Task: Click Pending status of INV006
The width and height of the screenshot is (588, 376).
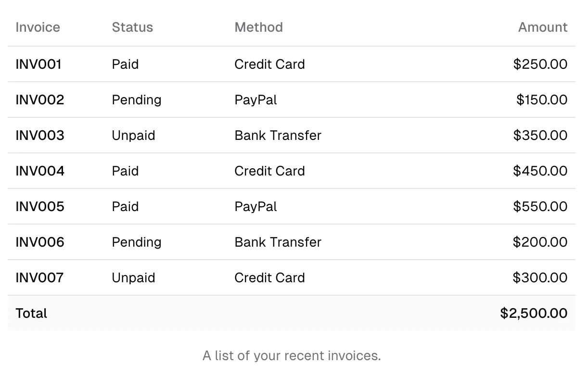Action: [x=137, y=242]
